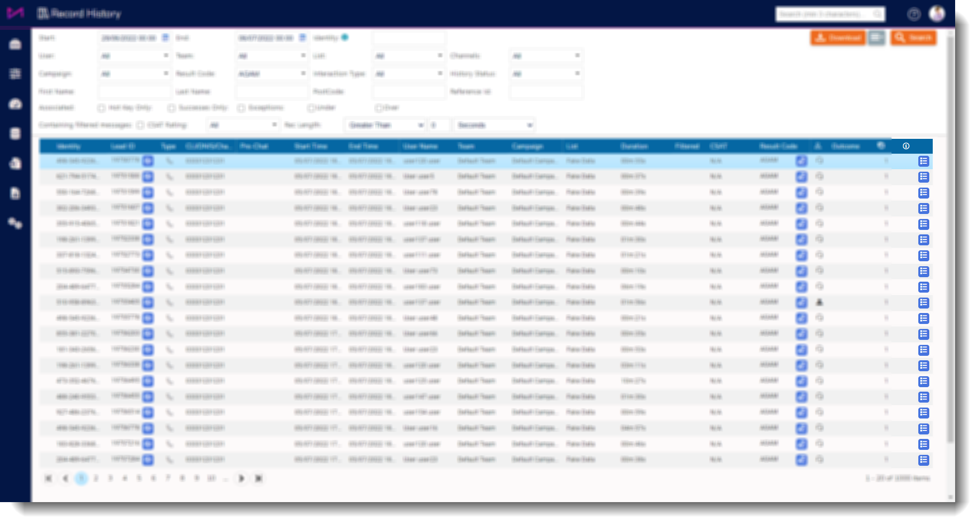Open the End date calendar picker
The width and height of the screenshot is (980, 527).
coord(302,38)
